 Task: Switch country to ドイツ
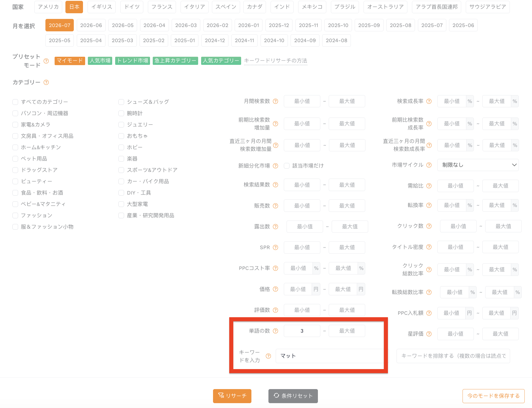[132, 7]
